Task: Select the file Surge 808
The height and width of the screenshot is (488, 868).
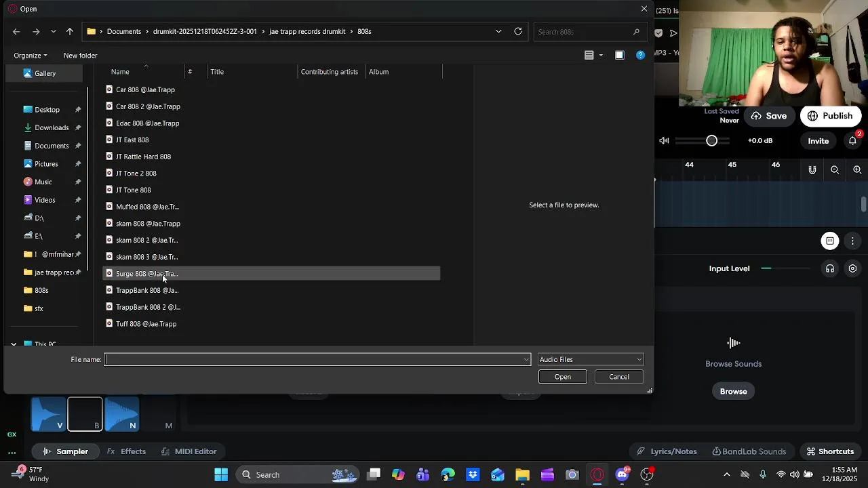Action: click(271, 274)
